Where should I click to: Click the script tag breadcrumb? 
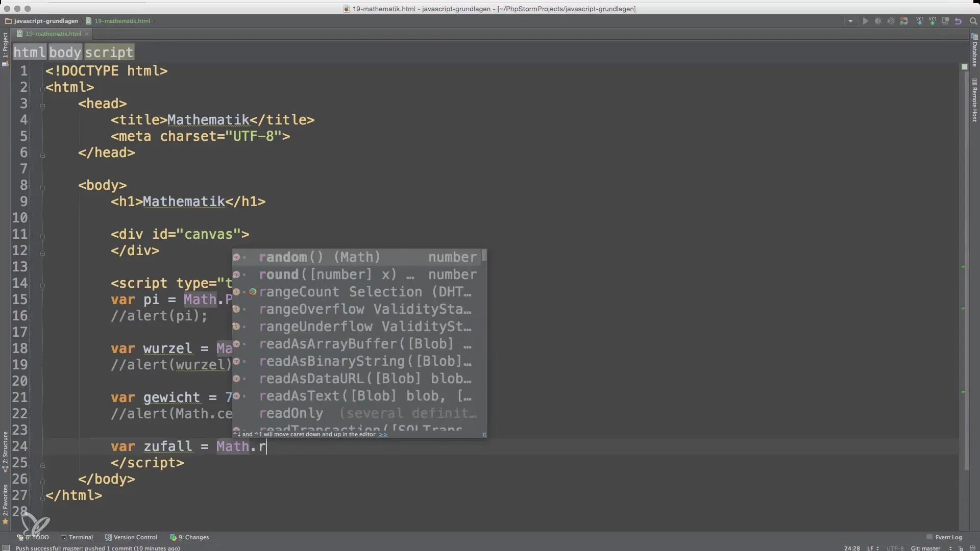pyautogui.click(x=109, y=52)
